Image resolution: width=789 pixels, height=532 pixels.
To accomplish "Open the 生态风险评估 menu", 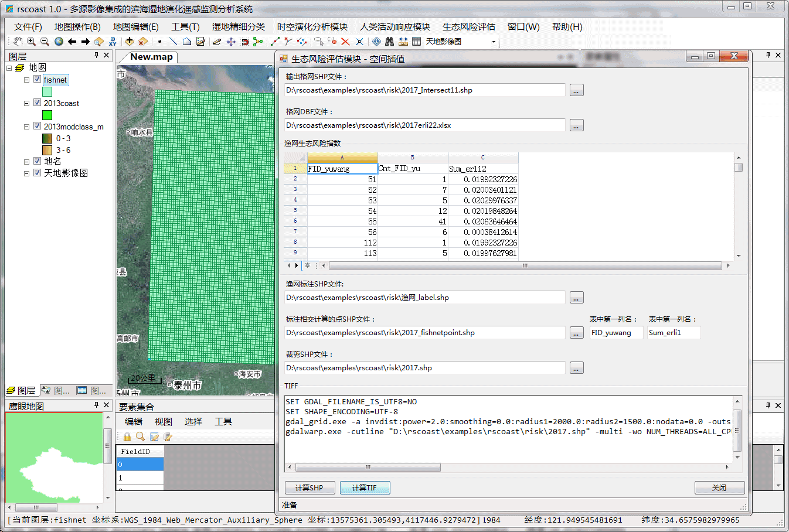I will [468, 26].
